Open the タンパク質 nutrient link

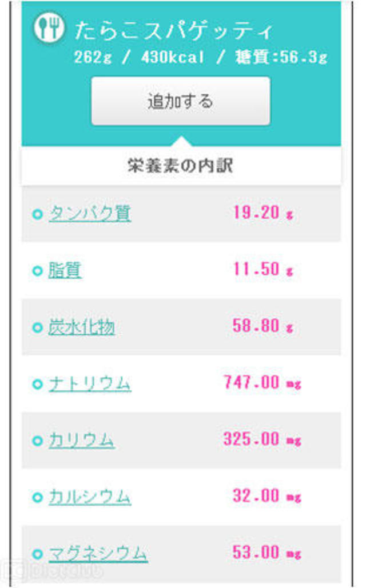point(90,214)
